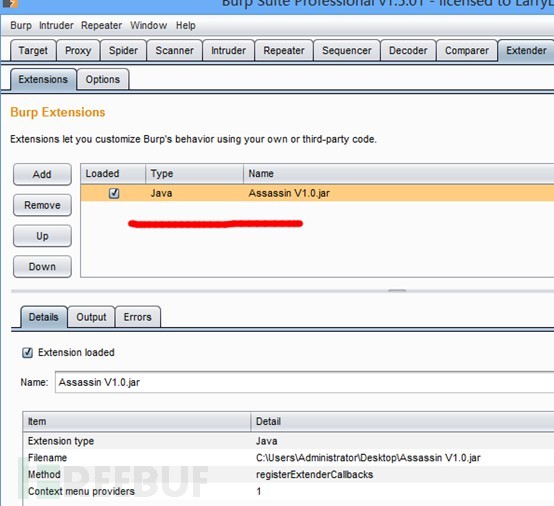Sort extensions by the Type column header
The image size is (554, 506).
[x=194, y=173]
